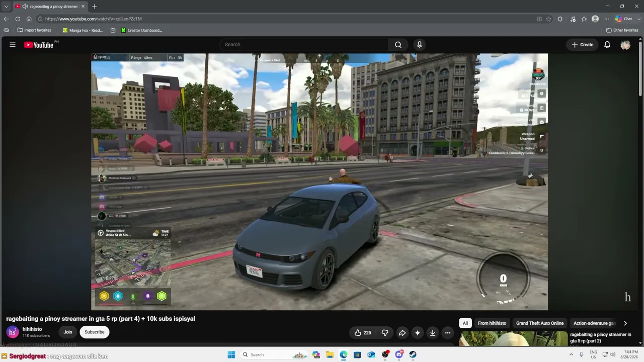
Task: Open Copilot Chat in the browser
Action: coord(624,19)
